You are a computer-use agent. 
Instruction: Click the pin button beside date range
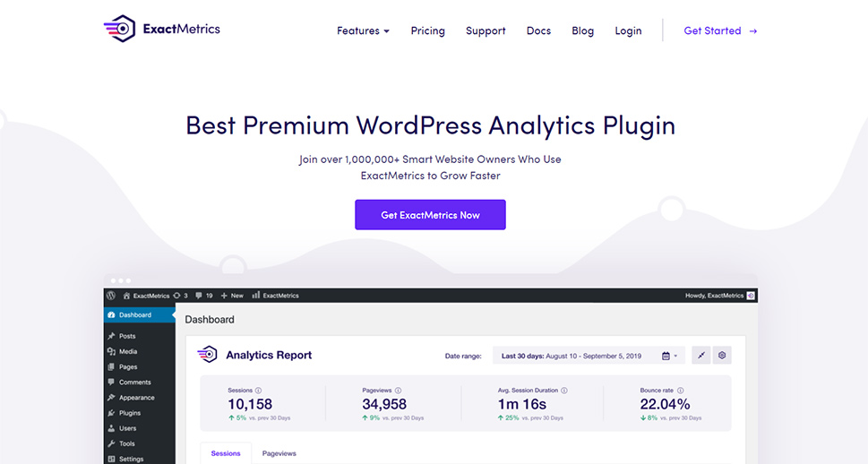[x=701, y=356]
